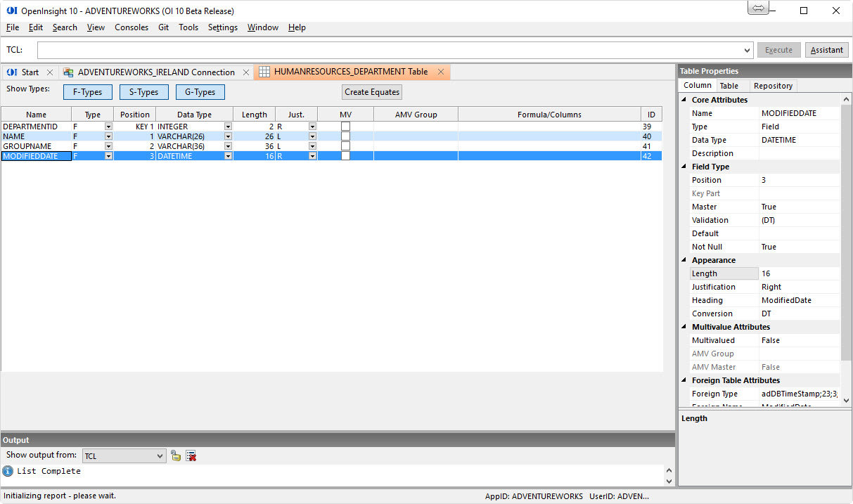The width and height of the screenshot is (853, 504).
Task: Close the Start tab
Action: (50, 72)
